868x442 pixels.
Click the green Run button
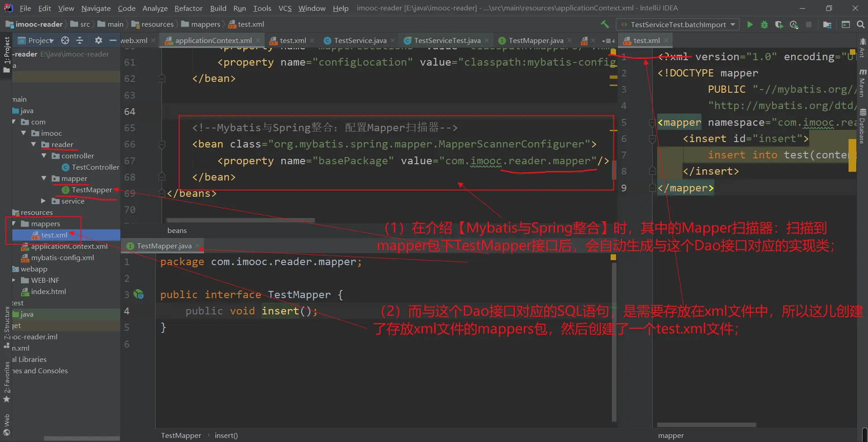point(750,24)
